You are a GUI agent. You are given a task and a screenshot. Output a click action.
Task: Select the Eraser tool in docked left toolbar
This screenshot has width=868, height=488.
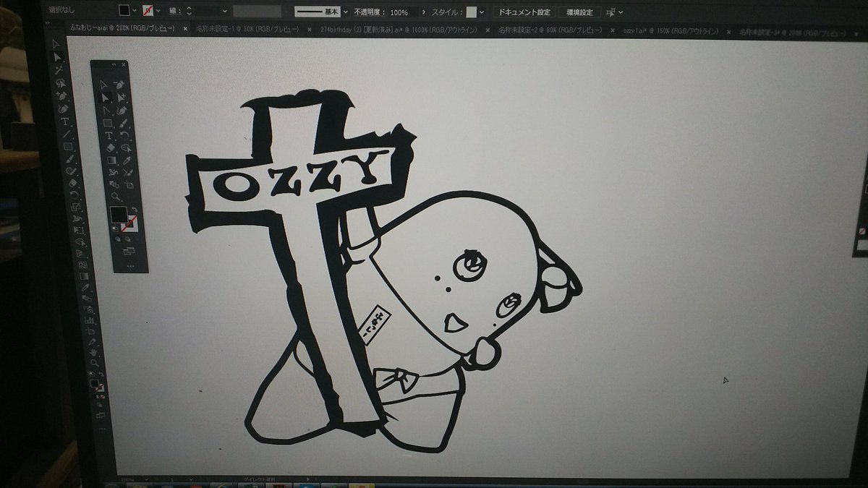[x=72, y=184]
